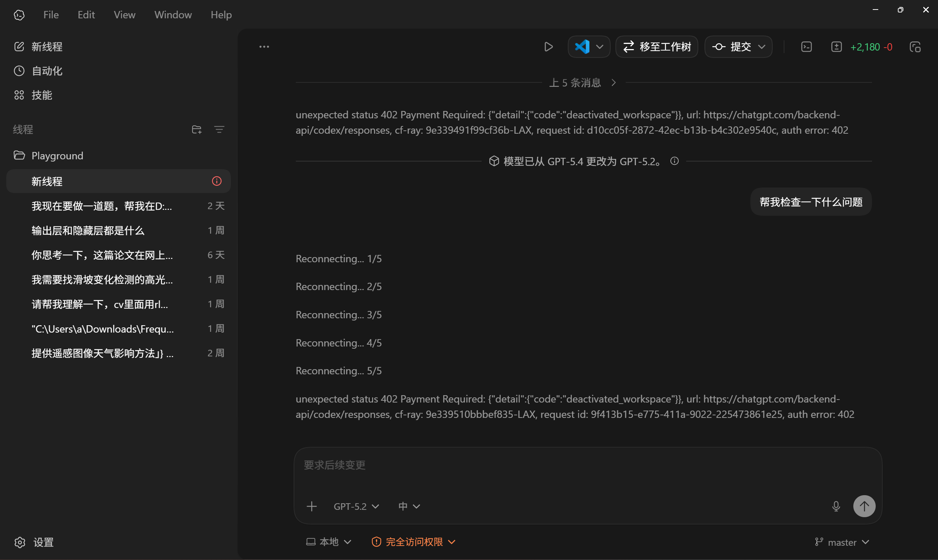Click the send arrow button
938x560 pixels.
click(x=864, y=506)
